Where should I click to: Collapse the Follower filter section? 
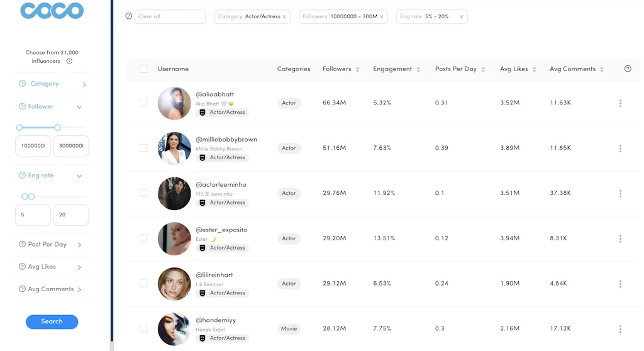(79, 107)
